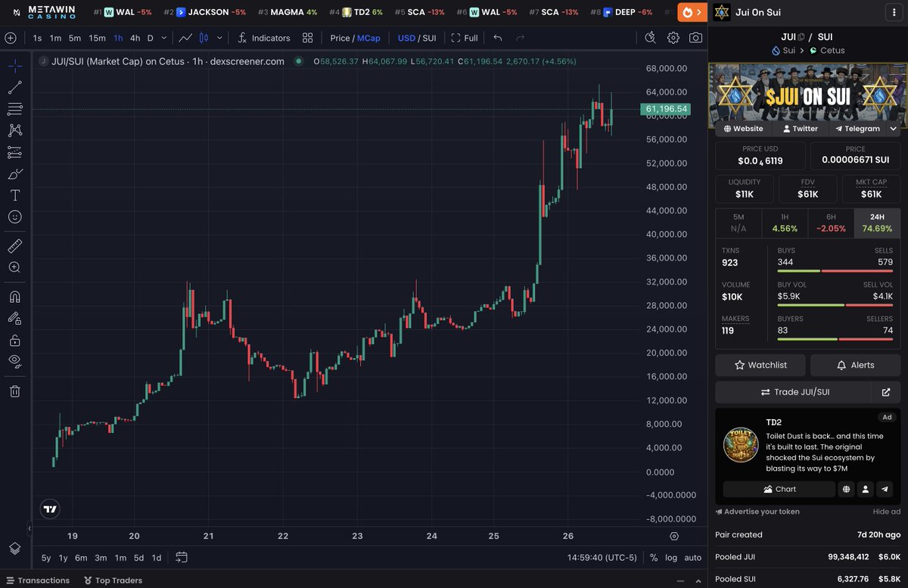
Task: Open the layout grid templates icon
Action: (307, 38)
